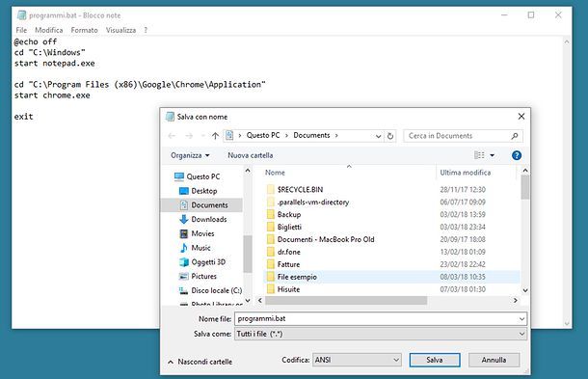Go up one folder level arrow
588x379 pixels.
[x=215, y=136]
